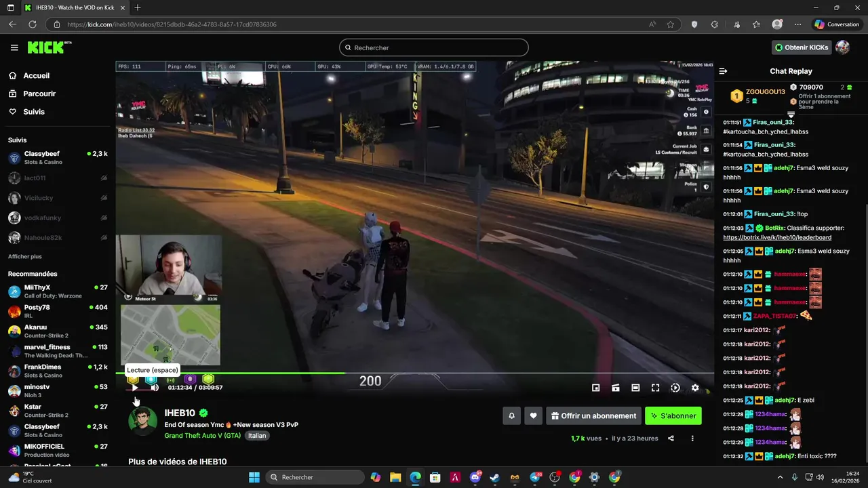
Task: Click the S'abonner button
Action: (x=673, y=416)
